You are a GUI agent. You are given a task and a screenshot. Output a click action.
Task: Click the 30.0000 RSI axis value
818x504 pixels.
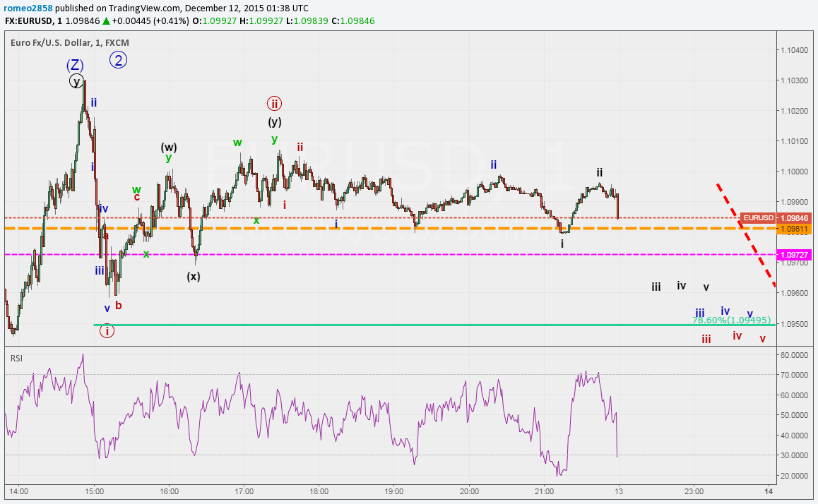click(x=794, y=455)
